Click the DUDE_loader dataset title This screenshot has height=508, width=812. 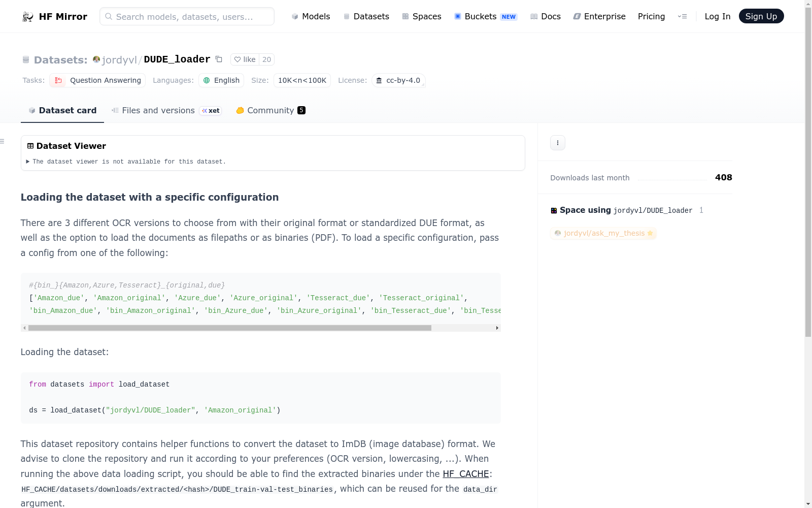tap(177, 59)
